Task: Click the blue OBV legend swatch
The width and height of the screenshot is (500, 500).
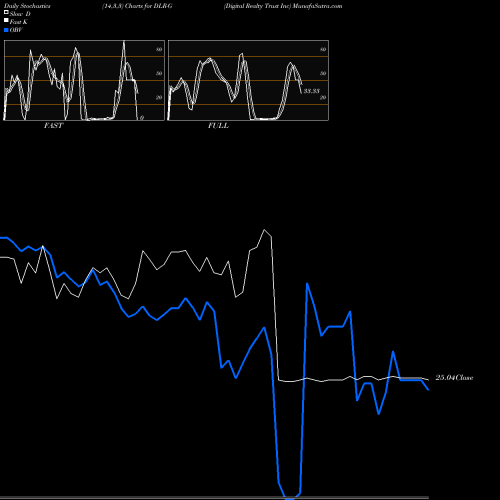Action: [x=6, y=30]
